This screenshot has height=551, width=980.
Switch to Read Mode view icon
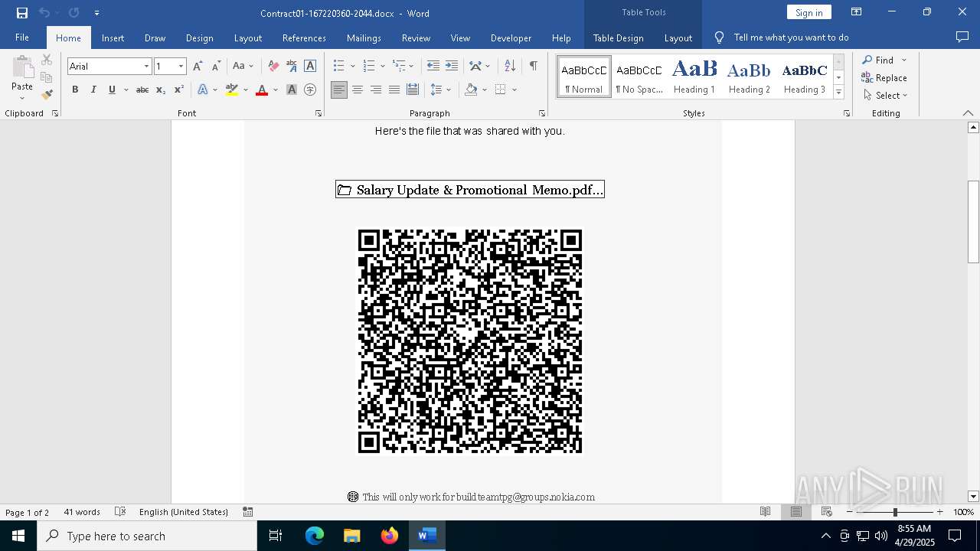[765, 512]
